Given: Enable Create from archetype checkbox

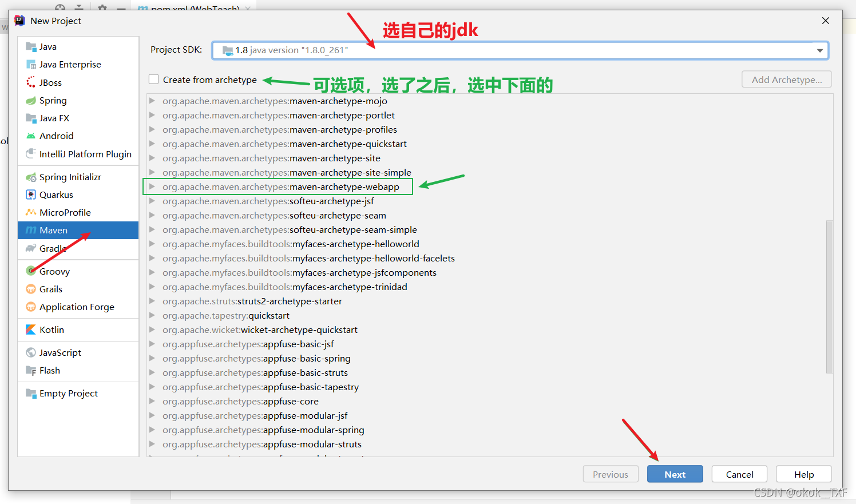Looking at the screenshot, I should pyautogui.click(x=154, y=80).
